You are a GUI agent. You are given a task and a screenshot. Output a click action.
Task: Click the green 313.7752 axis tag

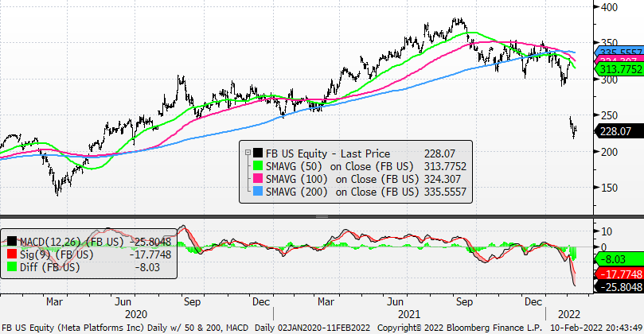point(619,69)
